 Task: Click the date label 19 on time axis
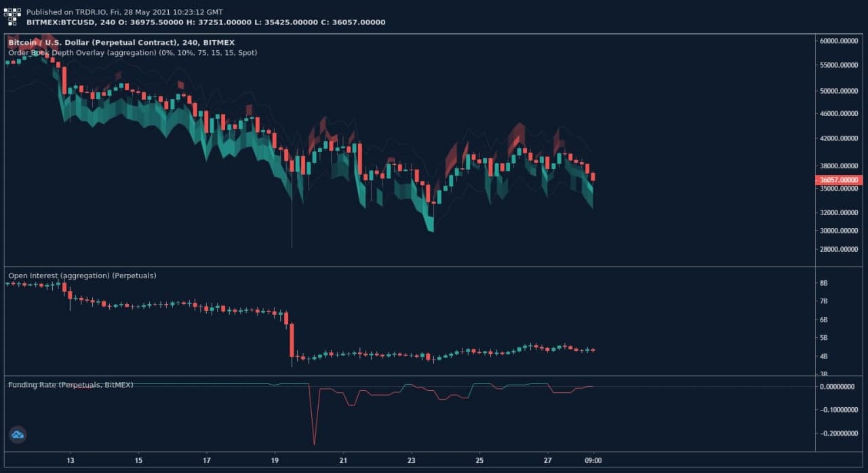pos(275,459)
